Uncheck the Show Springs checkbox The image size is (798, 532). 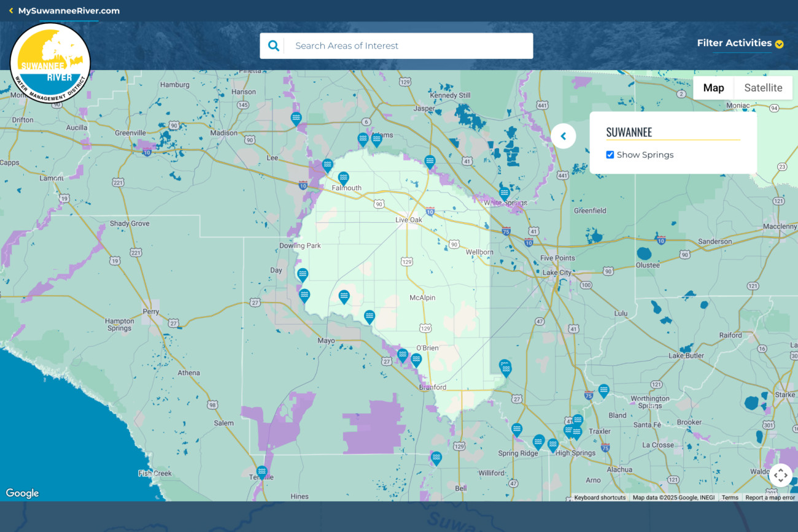click(x=610, y=155)
